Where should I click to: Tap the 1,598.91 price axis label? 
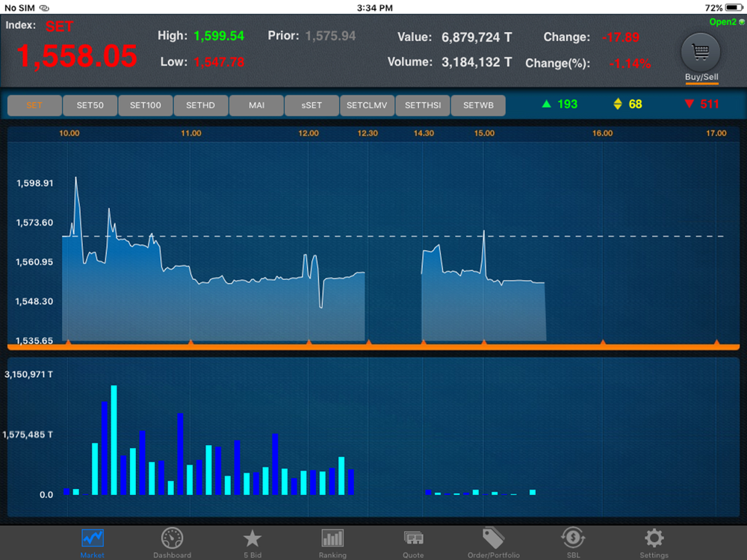point(35,184)
